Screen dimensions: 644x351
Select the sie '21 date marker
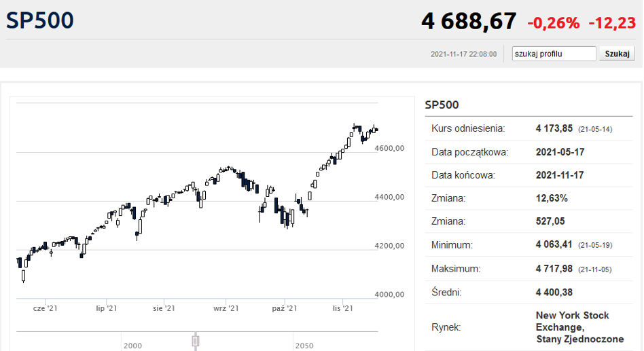coord(164,308)
